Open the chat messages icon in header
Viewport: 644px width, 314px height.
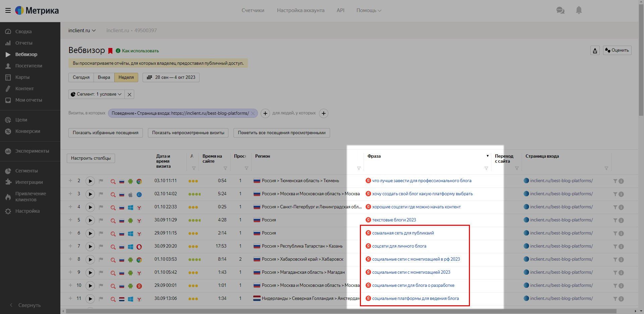[560, 10]
